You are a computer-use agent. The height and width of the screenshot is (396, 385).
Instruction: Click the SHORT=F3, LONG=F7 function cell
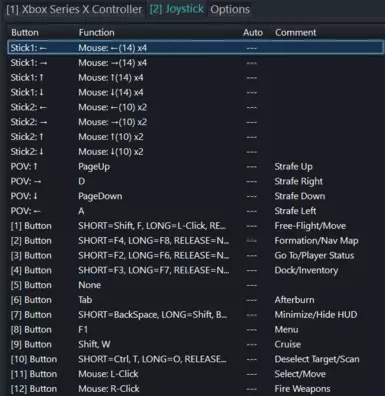pos(154,270)
